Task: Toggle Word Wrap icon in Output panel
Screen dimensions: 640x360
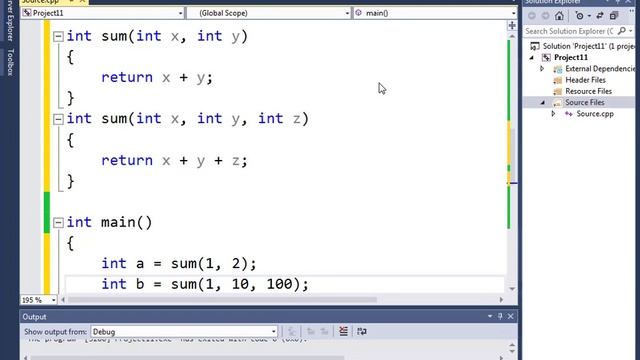Action: (362, 331)
